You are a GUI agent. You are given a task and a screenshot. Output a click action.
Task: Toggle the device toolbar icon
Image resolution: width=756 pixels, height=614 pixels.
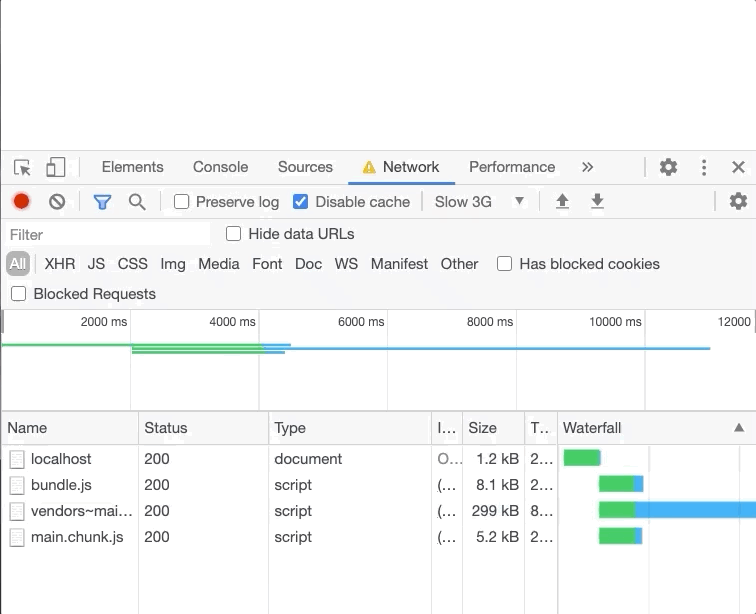[56, 167]
